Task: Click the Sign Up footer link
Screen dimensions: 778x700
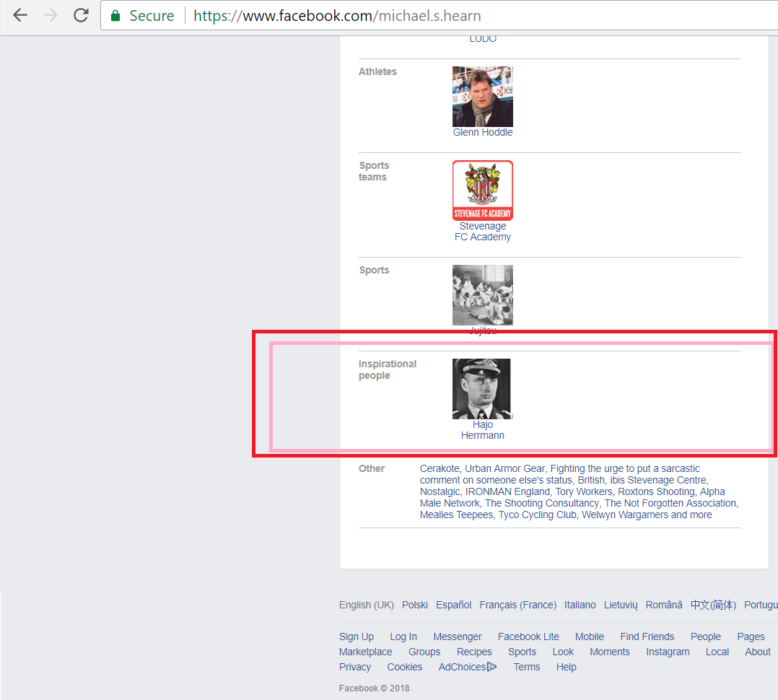Action: pos(357,637)
